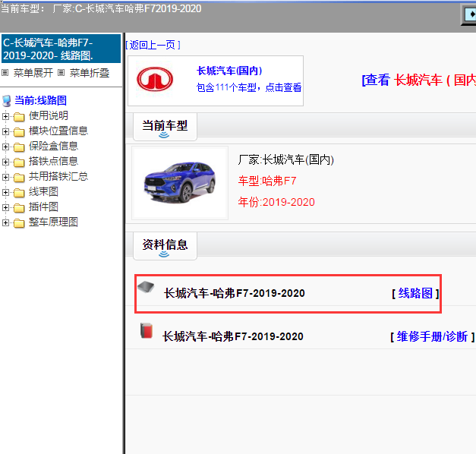Select the 当前:线路图 root node
This screenshot has height=454, width=476.
[41, 100]
